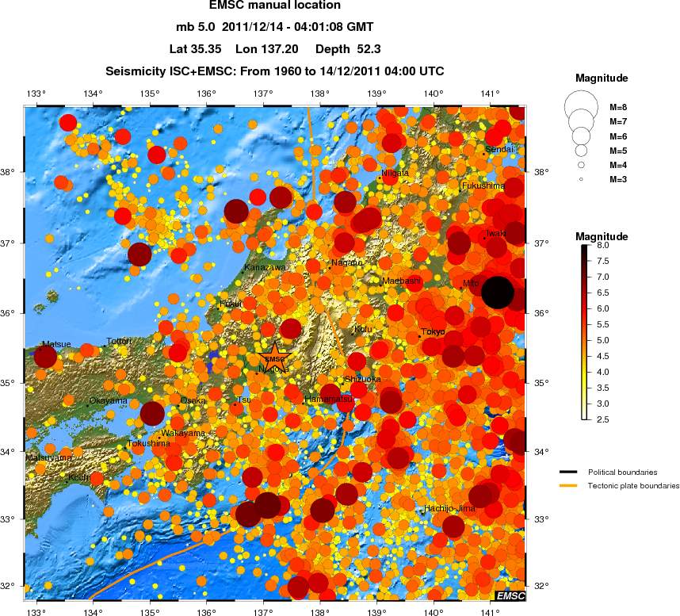
Task: Click the Matsuyama city label
Action: click(48, 457)
